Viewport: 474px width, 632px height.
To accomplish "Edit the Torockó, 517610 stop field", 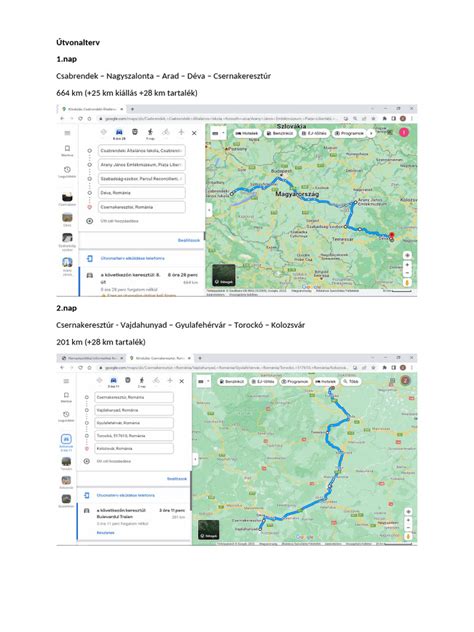I will (134, 436).
